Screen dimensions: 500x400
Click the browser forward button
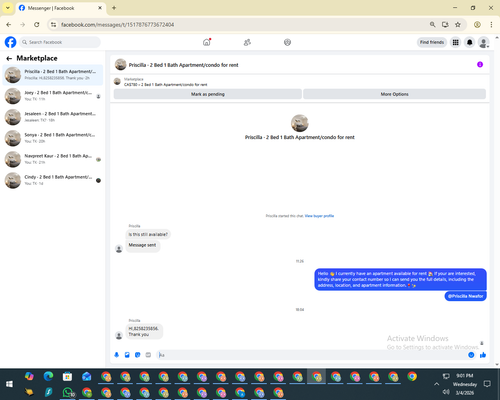click(23, 25)
